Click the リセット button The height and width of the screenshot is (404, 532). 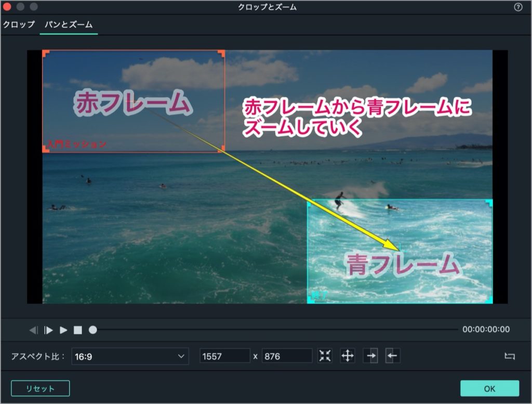click(41, 388)
